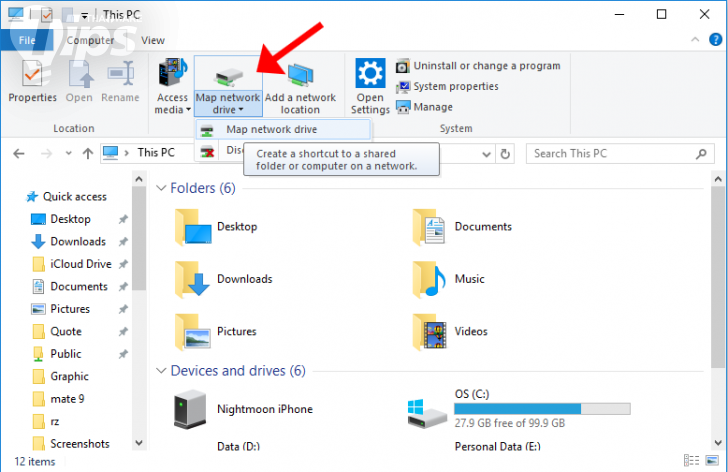Screen dimensions: 728x472
Task: Select the Desktop folder icon
Action: (x=193, y=227)
